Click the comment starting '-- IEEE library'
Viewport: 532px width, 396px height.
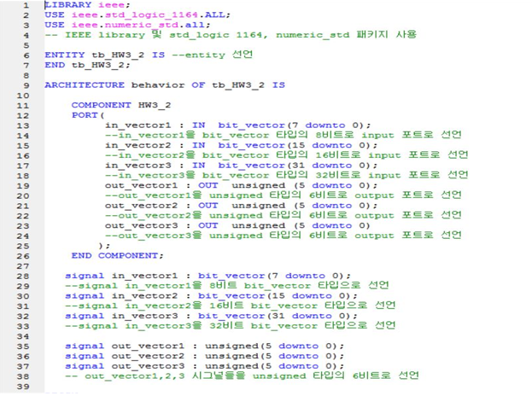point(231,35)
